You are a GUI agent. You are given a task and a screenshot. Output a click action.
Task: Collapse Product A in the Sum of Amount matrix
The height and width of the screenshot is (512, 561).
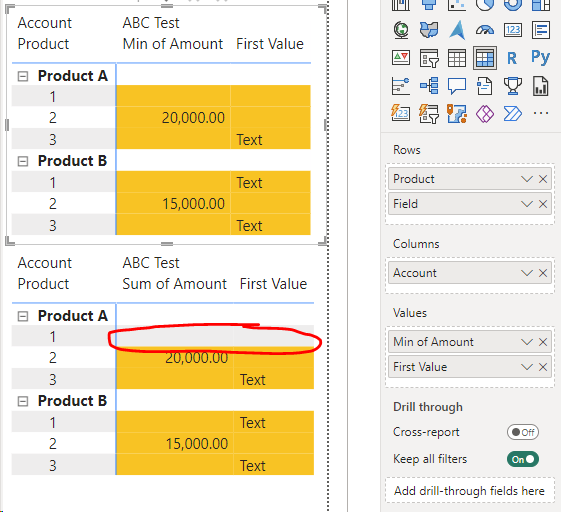pos(23,316)
